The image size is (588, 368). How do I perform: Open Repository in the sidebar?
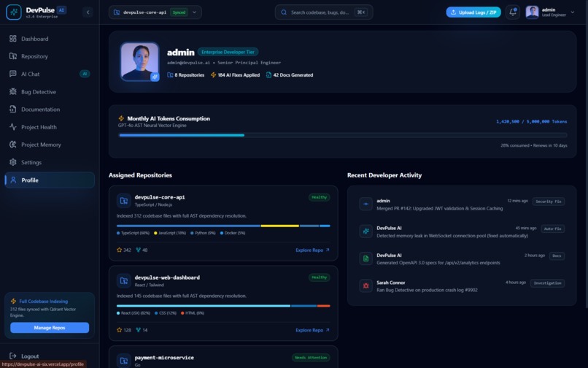click(50, 56)
